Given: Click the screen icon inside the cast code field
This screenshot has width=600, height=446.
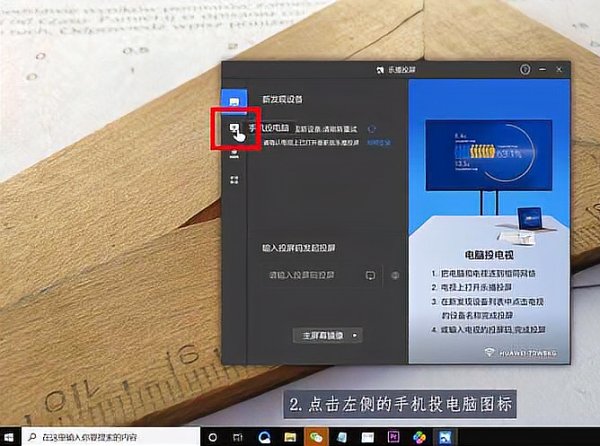Looking at the screenshot, I should coord(370,275).
